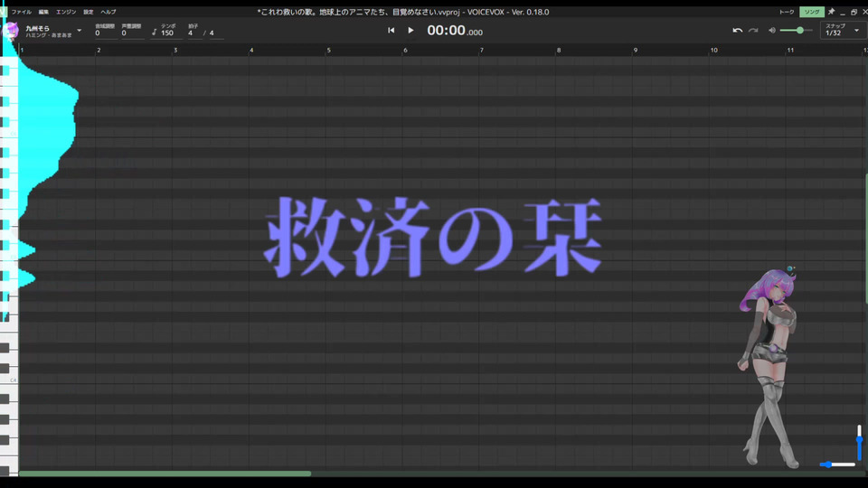868x488 pixels.
Task: Adjust the green volume slider
Action: pos(796,31)
